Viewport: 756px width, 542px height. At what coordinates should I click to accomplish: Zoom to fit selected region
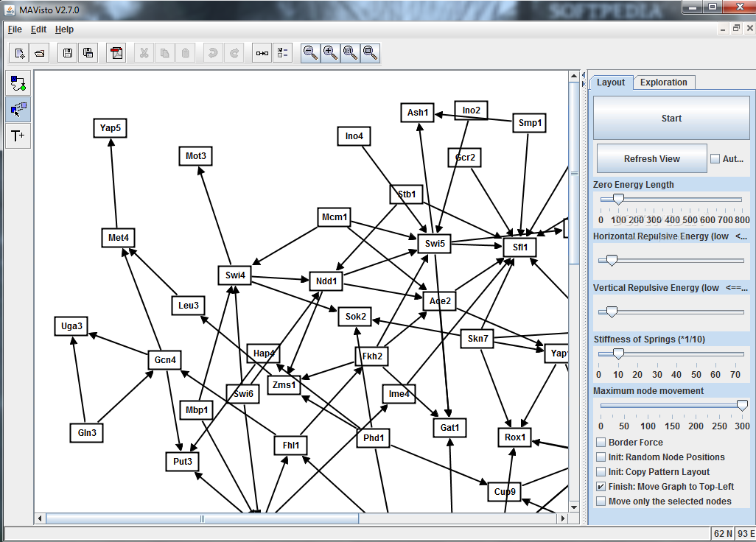(370, 53)
